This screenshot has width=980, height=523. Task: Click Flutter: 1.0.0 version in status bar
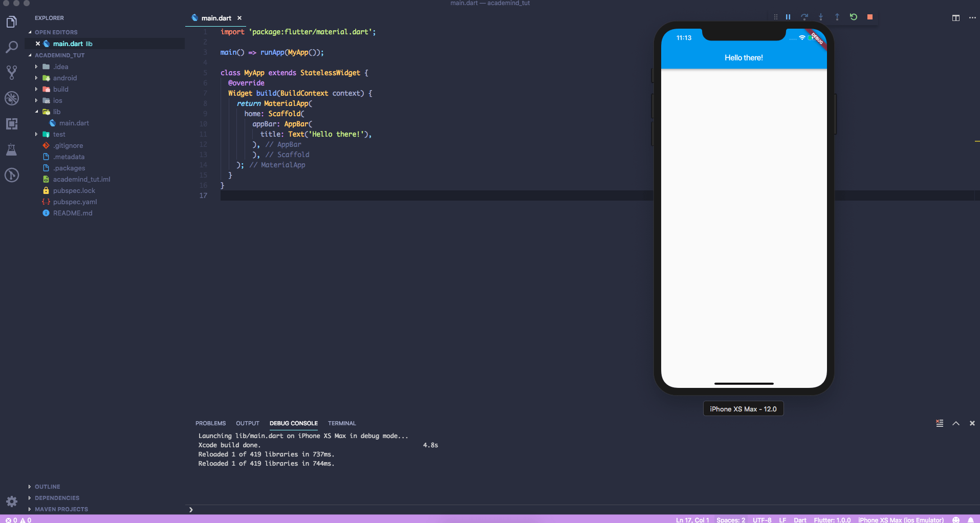pos(832,519)
